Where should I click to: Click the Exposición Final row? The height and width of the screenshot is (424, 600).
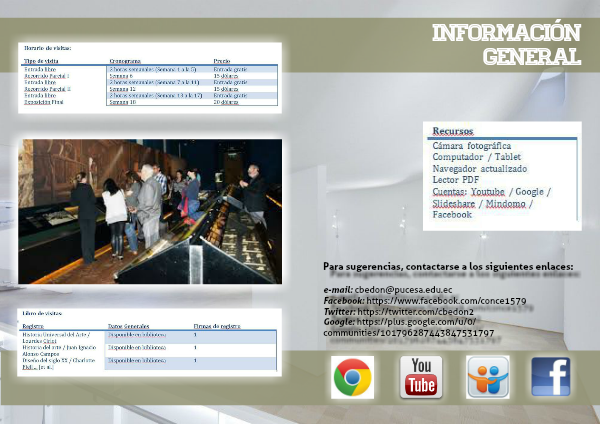point(46,102)
